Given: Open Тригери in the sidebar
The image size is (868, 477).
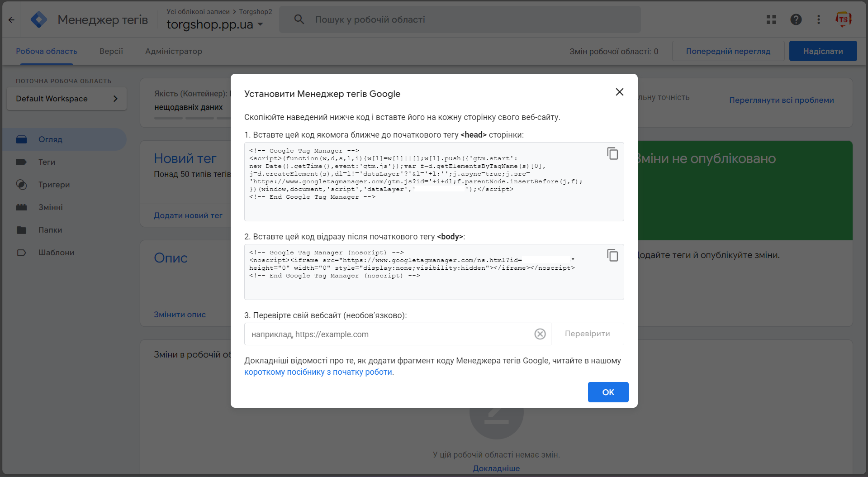Looking at the screenshot, I should (65, 185).
